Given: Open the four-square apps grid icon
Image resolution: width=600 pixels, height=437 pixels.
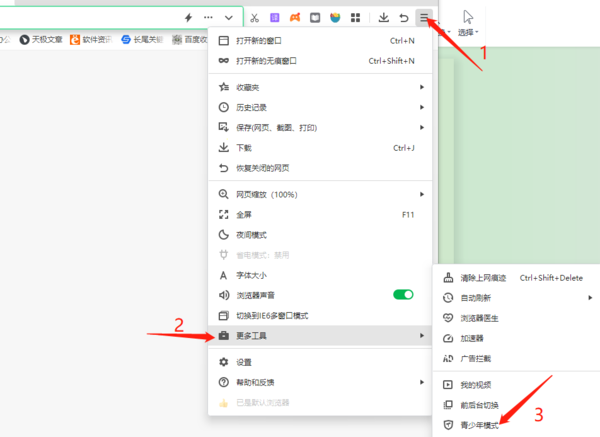Looking at the screenshot, I should coord(355,18).
